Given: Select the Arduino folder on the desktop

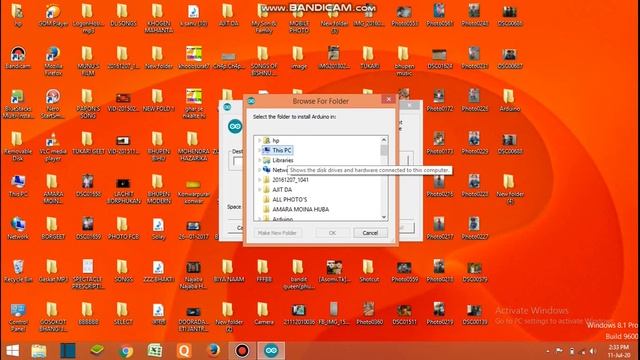Looking at the screenshot, I should tap(509, 100).
